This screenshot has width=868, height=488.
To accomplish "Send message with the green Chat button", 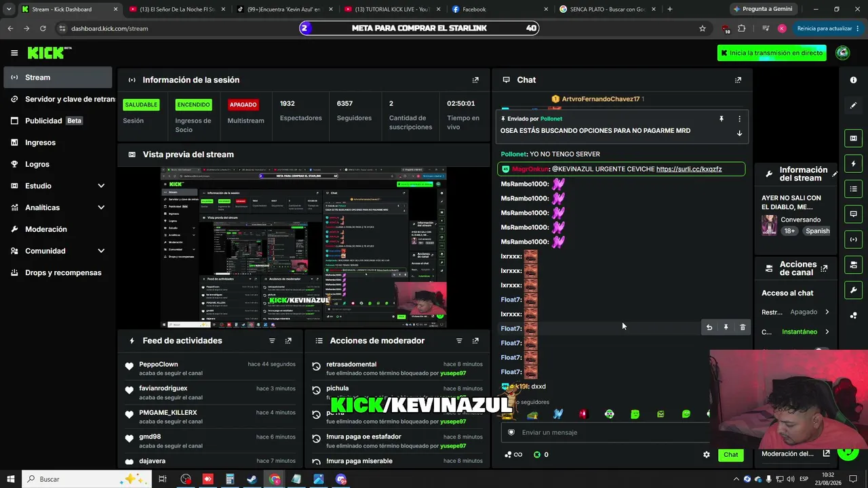I will [x=730, y=455].
